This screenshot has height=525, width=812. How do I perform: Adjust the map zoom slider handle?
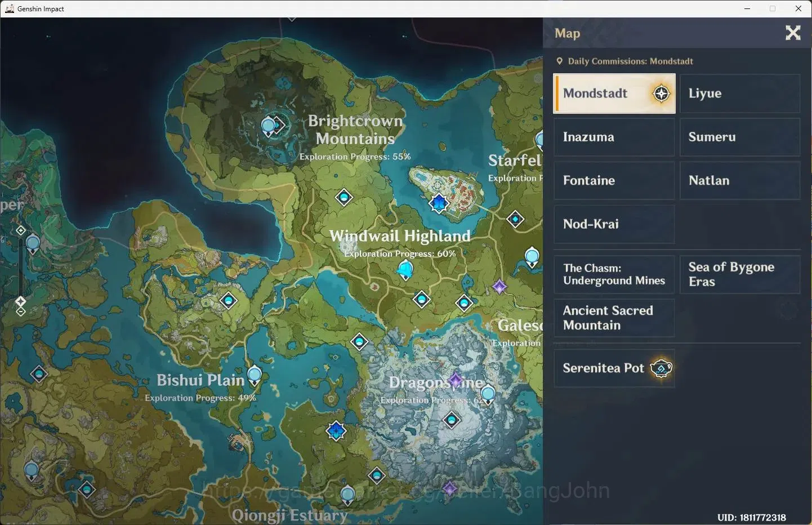[21, 301]
